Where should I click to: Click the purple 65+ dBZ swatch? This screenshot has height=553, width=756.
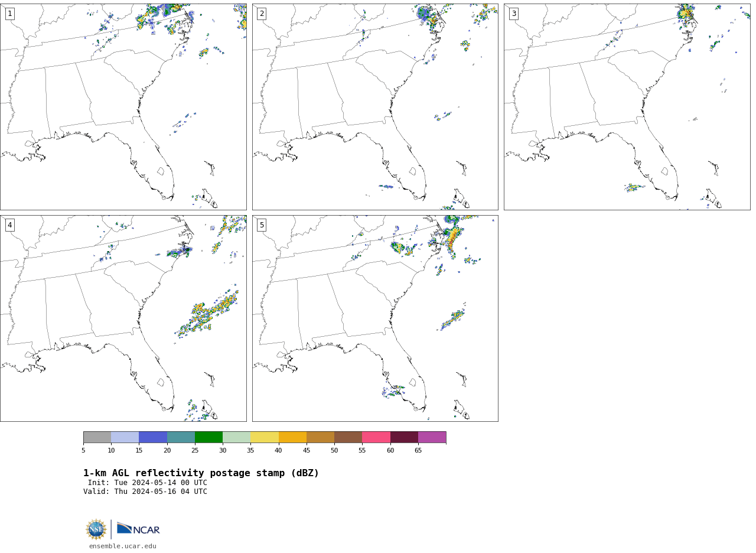pos(432,437)
